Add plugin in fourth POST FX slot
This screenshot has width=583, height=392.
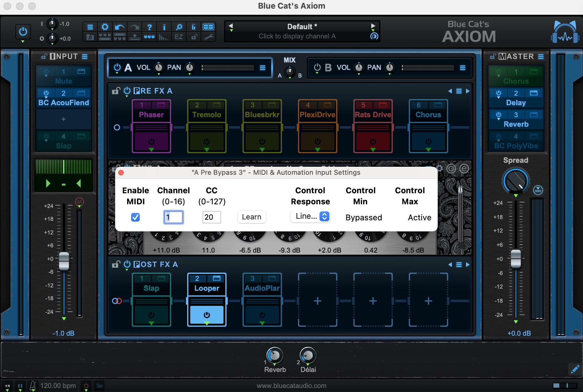317,300
